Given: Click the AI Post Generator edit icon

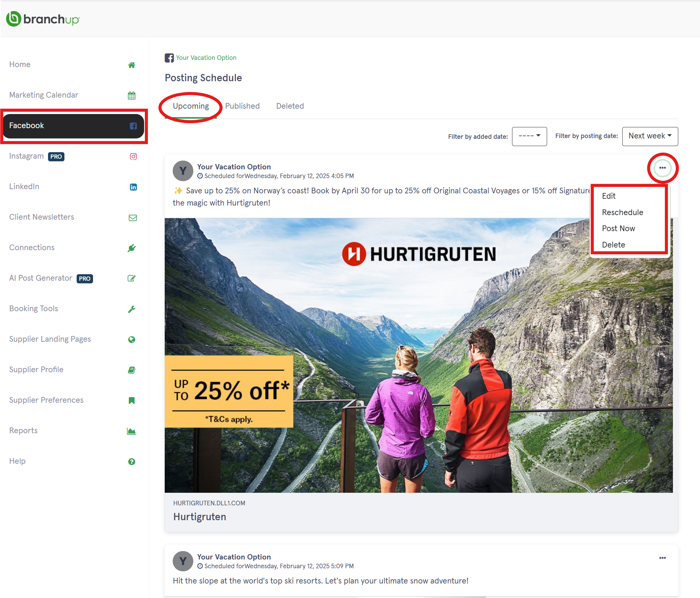Looking at the screenshot, I should click(132, 278).
